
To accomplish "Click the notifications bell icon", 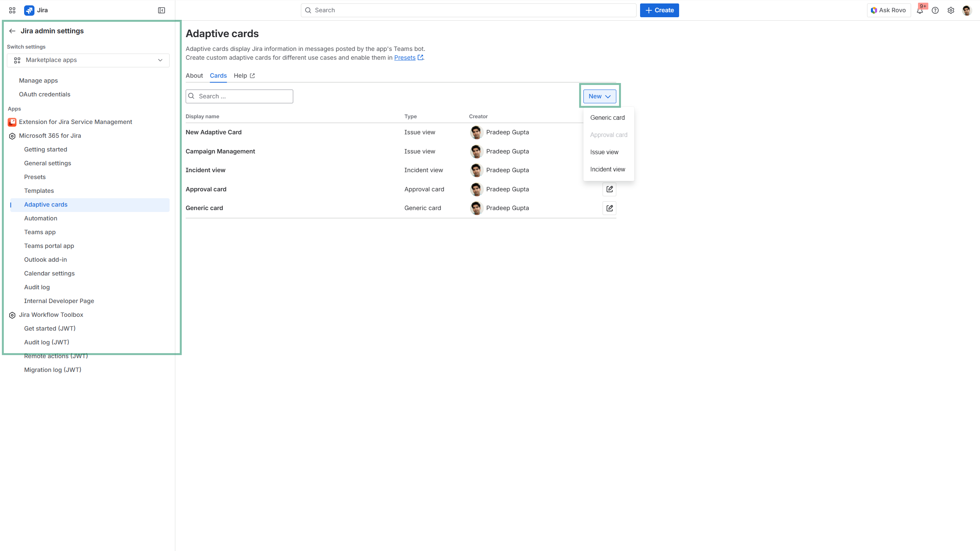I will click(920, 11).
